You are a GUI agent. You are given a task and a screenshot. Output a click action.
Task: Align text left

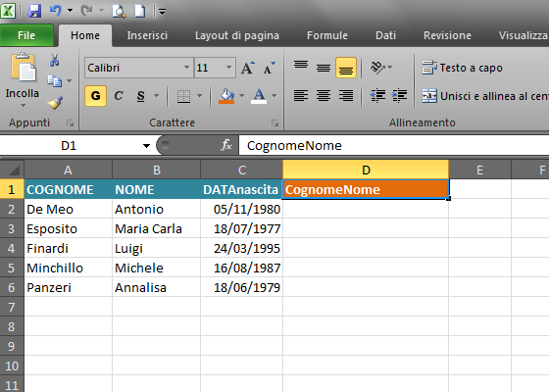tap(301, 96)
